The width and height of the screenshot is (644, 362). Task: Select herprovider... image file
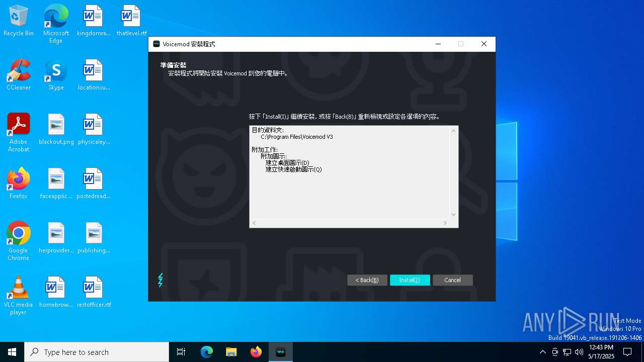pos(56,238)
